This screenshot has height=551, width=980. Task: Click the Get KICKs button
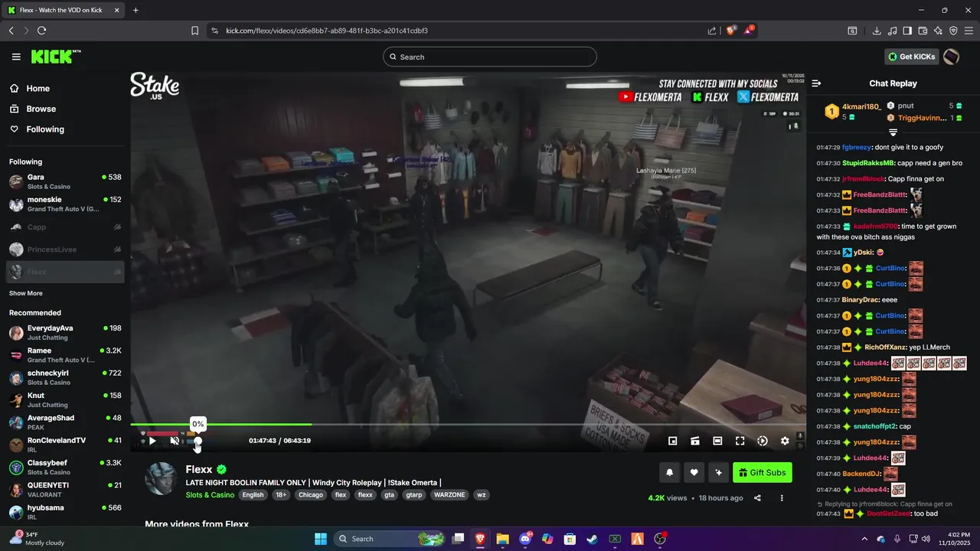pos(911,57)
